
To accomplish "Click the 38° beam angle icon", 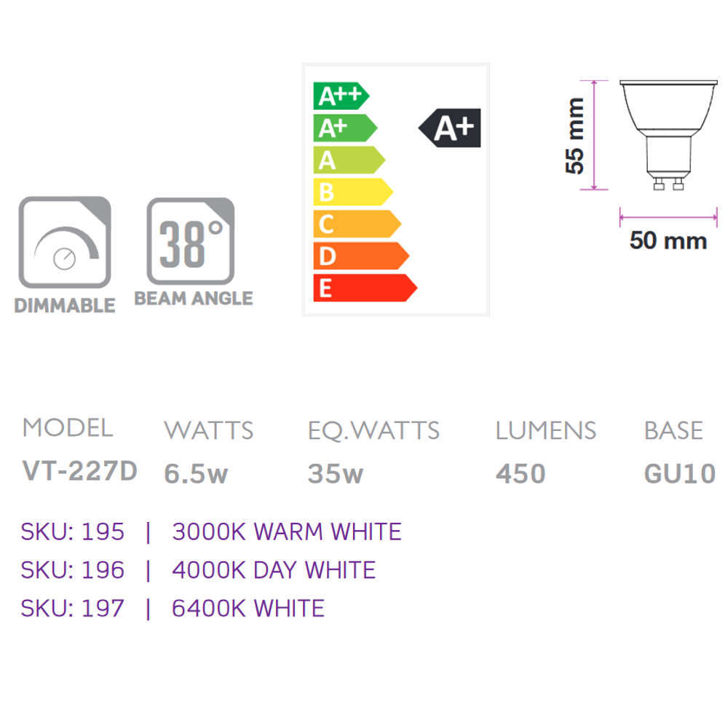I will coord(191,241).
